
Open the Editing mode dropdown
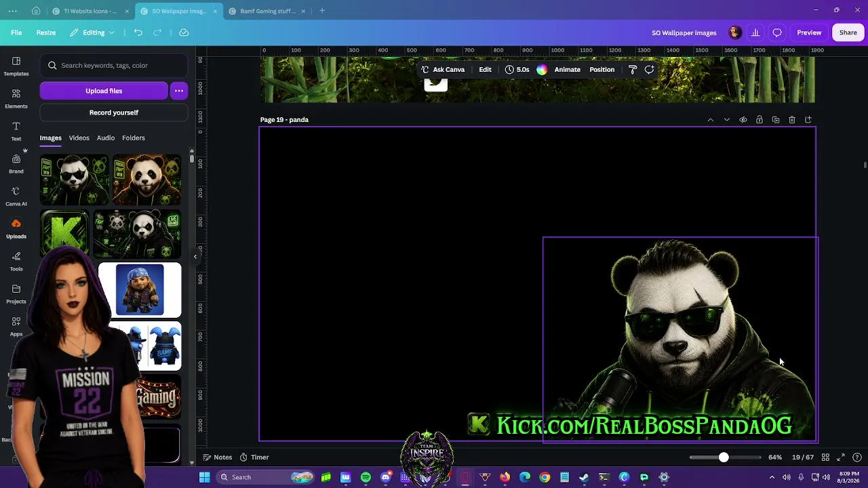coord(92,33)
